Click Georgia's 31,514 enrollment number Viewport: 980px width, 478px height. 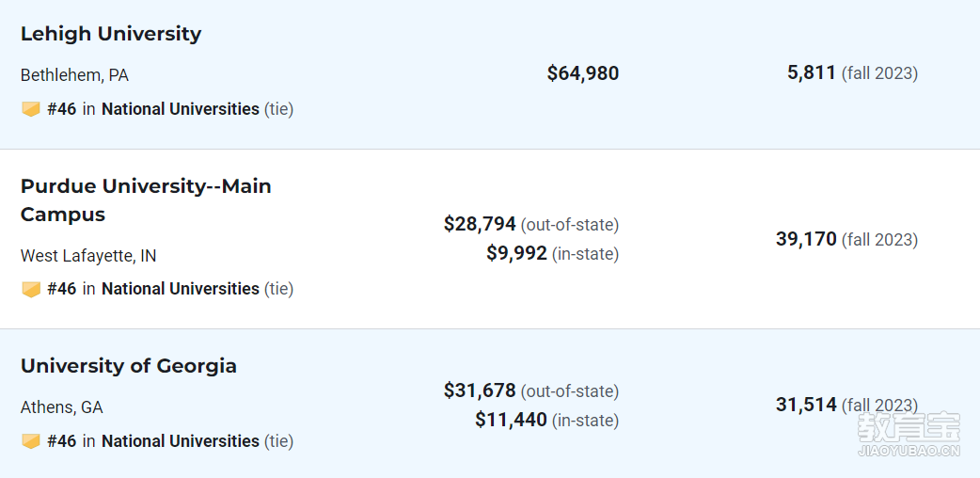point(806,405)
